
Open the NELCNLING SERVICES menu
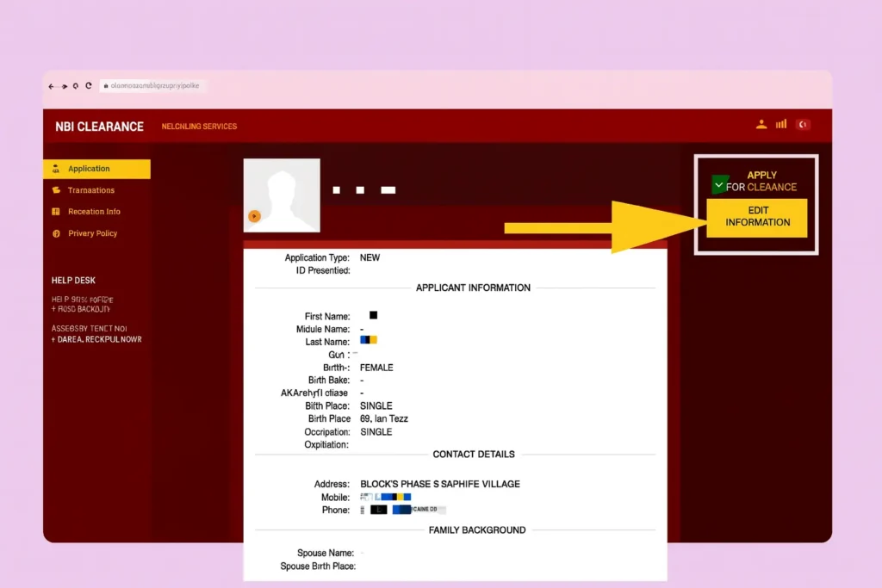pos(199,126)
